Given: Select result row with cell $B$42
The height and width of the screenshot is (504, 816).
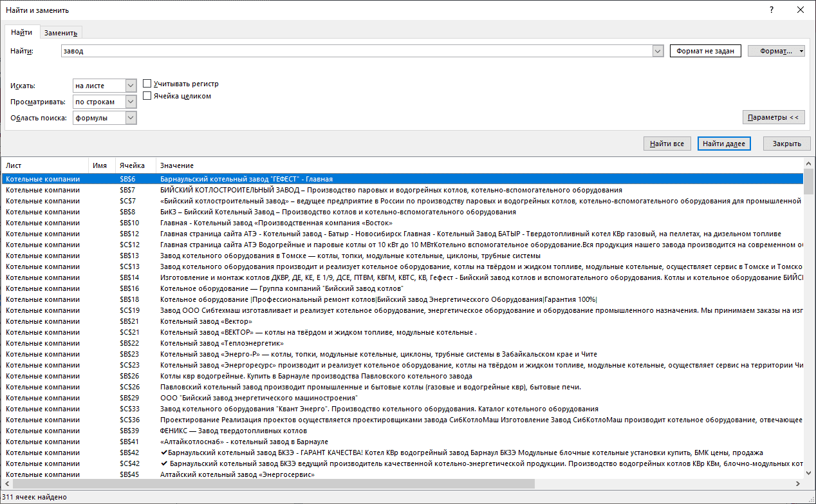Looking at the screenshot, I should 402,453.
